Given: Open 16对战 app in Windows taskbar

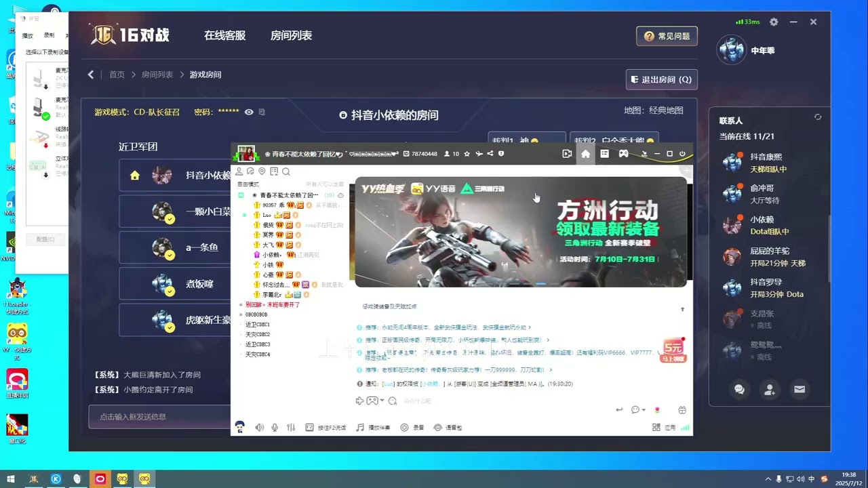Looking at the screenshot, I should pyautogui.click(x=33, y=479).
